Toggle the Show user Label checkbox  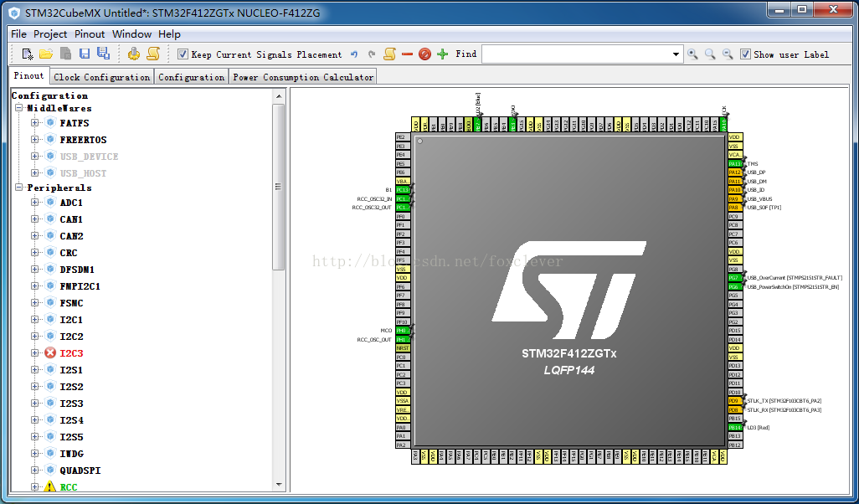pos(745,54)
